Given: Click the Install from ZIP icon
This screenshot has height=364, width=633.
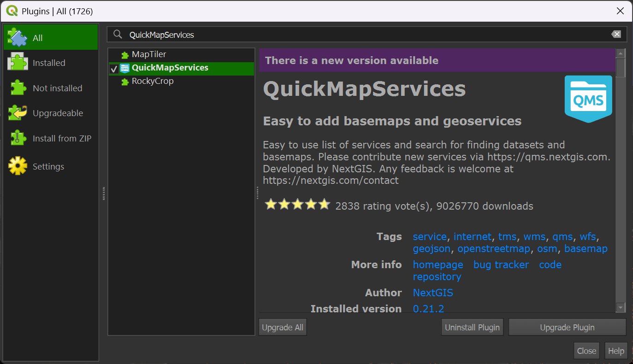Looking at the screenshot, I should [x=18, y=138].
